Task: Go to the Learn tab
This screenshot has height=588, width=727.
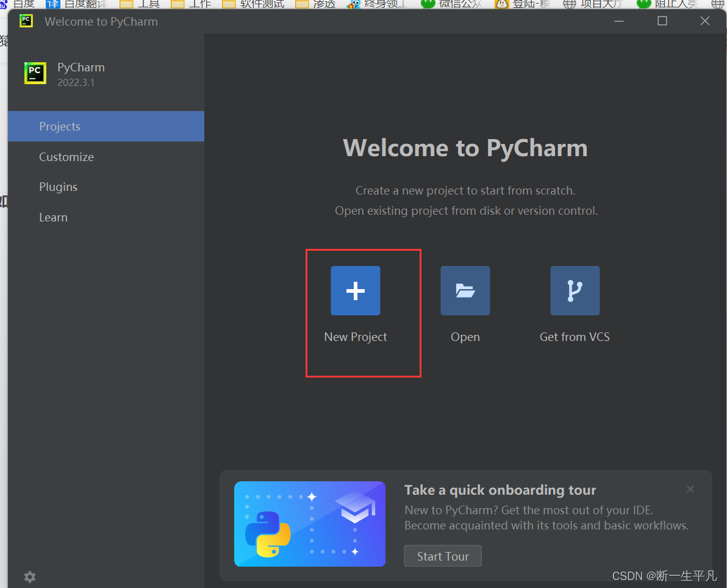Action: coord(106,218)
